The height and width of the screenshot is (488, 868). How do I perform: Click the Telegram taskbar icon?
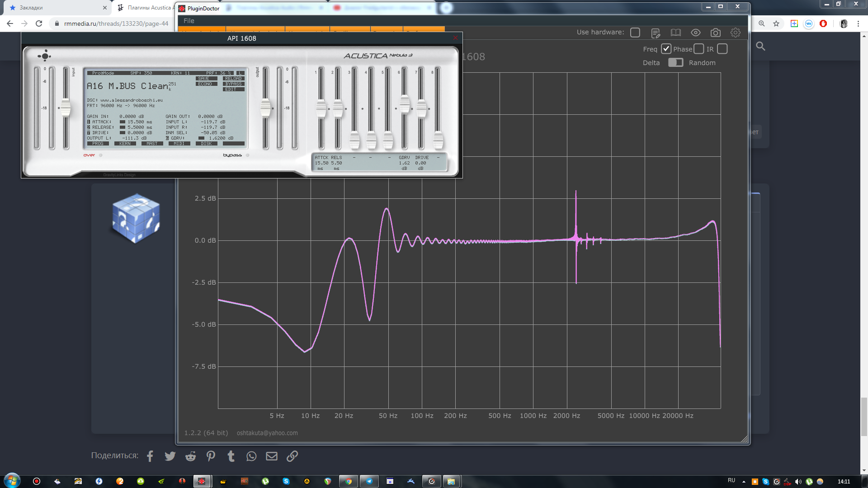[x=369, y=481]
